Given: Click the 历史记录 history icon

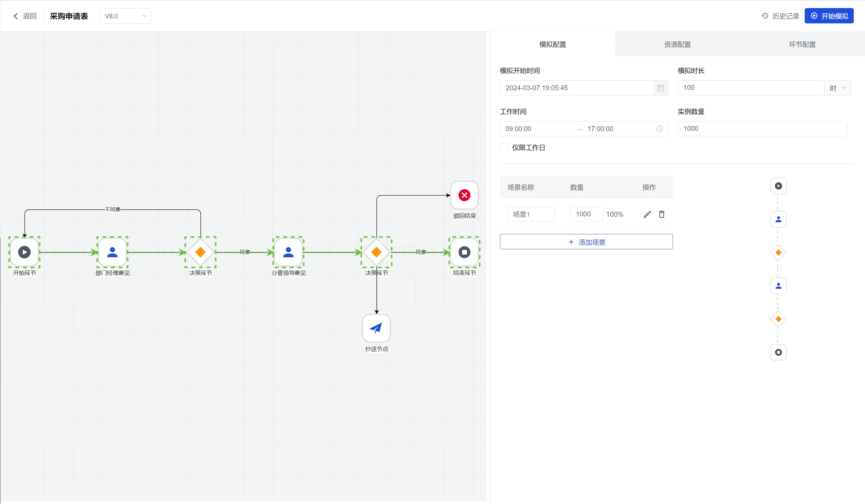Looking at the screenshot, I should point(765,16).
